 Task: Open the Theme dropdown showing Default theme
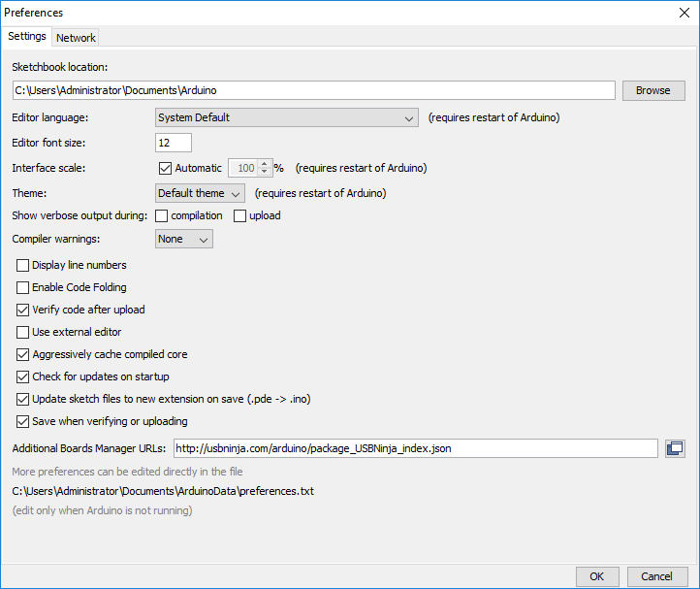(x=200, y=193)
